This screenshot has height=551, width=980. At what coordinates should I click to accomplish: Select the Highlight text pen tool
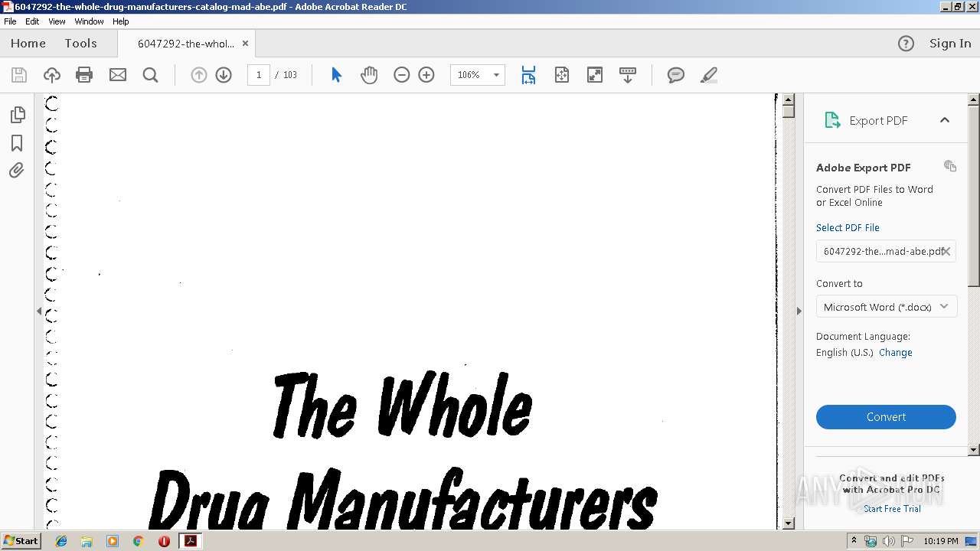(709, 75)
